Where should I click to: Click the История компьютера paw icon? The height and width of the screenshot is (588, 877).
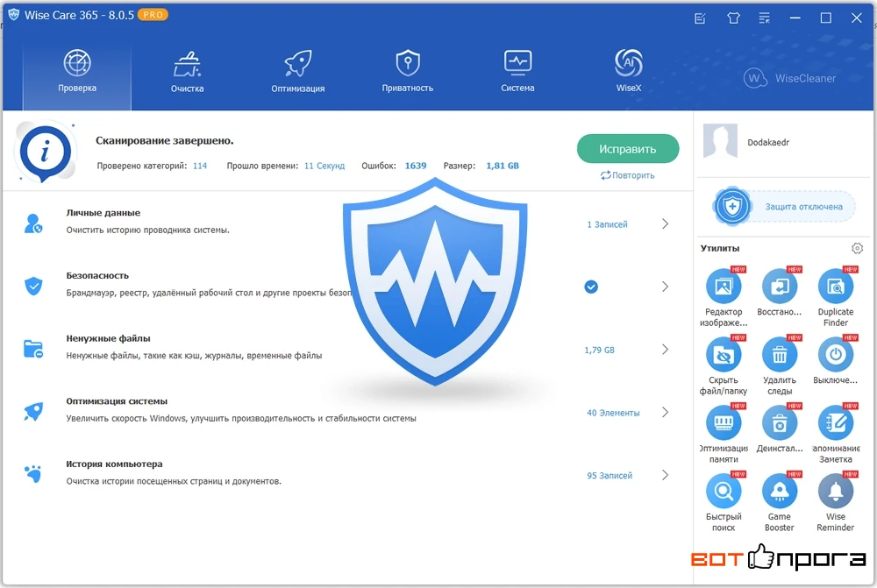click(x=33, y=474)
